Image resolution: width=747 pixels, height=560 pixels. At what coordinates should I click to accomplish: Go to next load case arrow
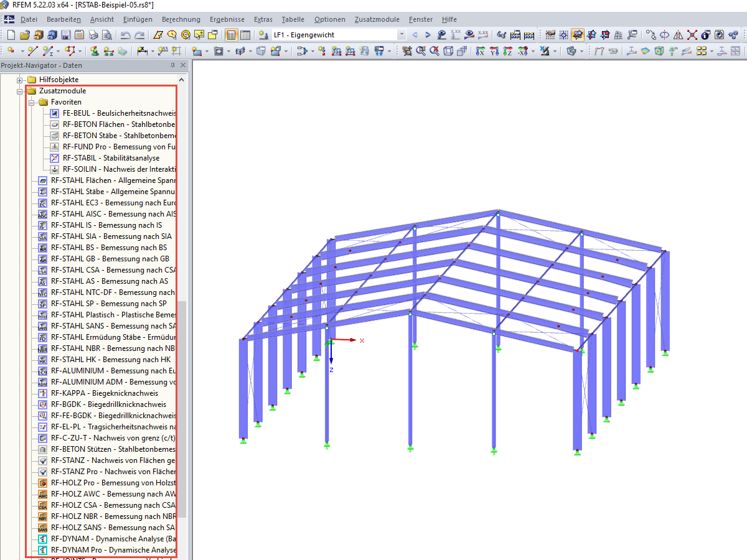pyautogui.click(x=428, y=35)
